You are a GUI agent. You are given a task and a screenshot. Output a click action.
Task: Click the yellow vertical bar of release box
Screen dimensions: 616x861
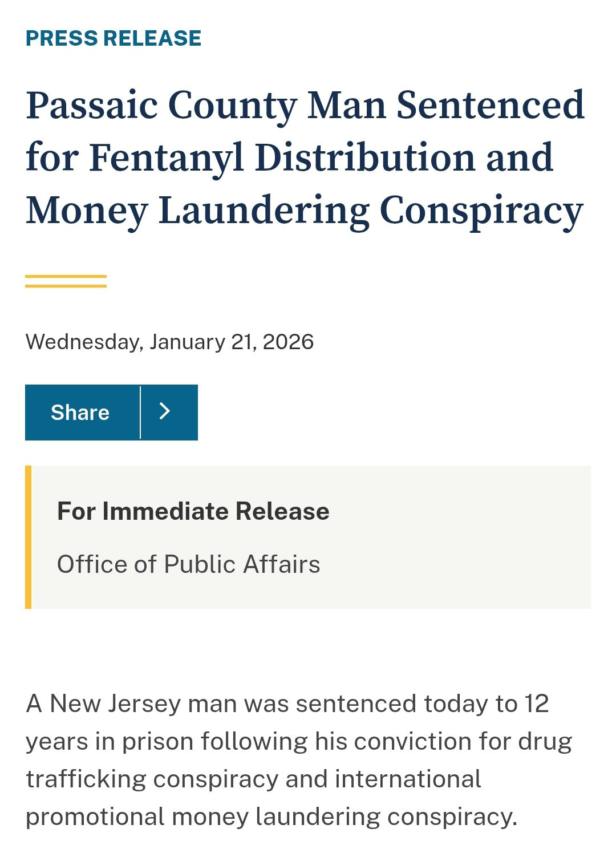[x=29, y=537]
